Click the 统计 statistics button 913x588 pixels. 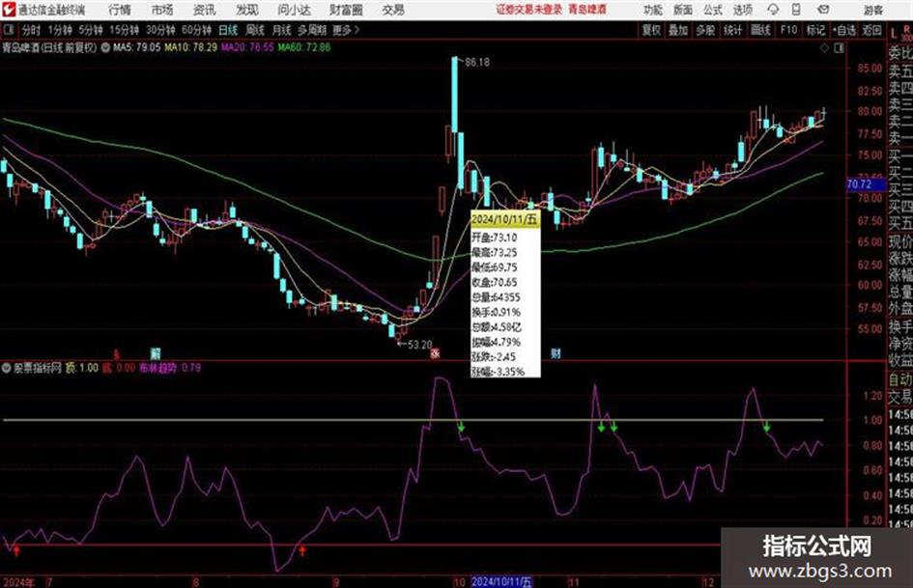click(x=733, y=30)
